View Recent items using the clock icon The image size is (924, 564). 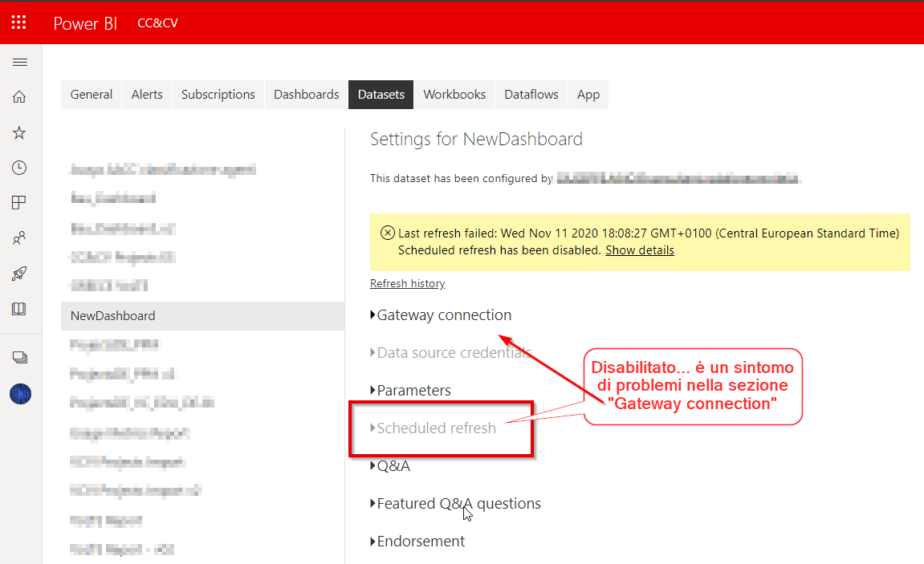pyautogui.click(x=20, y=167)
